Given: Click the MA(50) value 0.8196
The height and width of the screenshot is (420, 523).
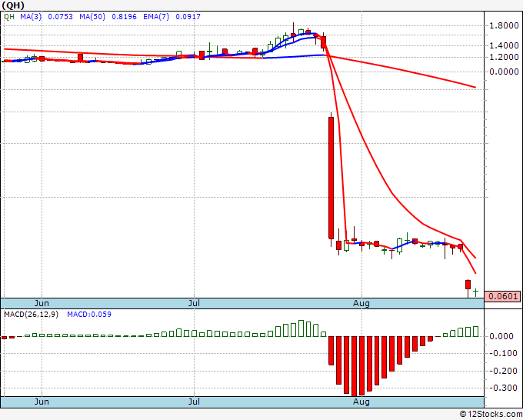Looking at the screenshot, I should tap(124, 16).
